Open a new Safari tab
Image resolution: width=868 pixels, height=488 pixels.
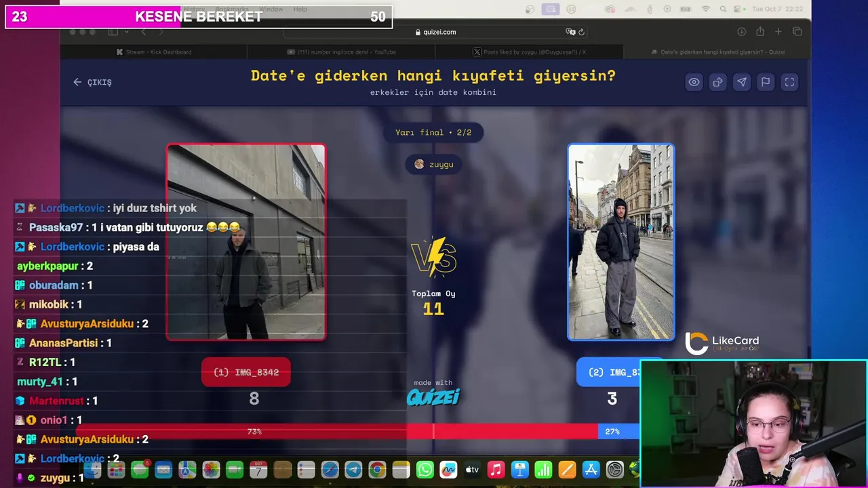coord(778,32)
